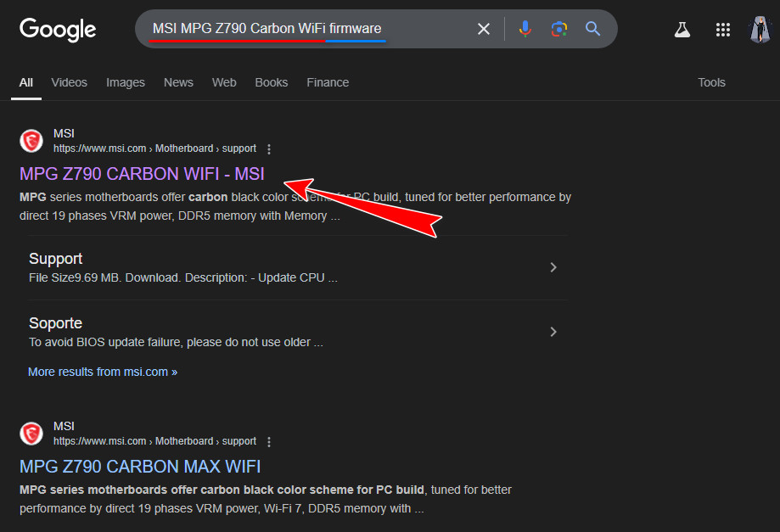Screen dimensions: 780x532
Task: Switch to the Web tab
Action: point(224,82)
